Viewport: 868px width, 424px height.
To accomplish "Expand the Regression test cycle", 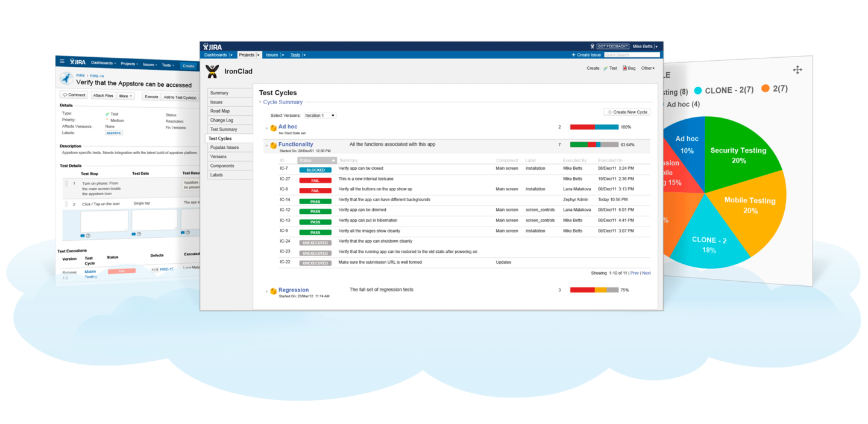I will pyautogui.click(x=266, y=291).
